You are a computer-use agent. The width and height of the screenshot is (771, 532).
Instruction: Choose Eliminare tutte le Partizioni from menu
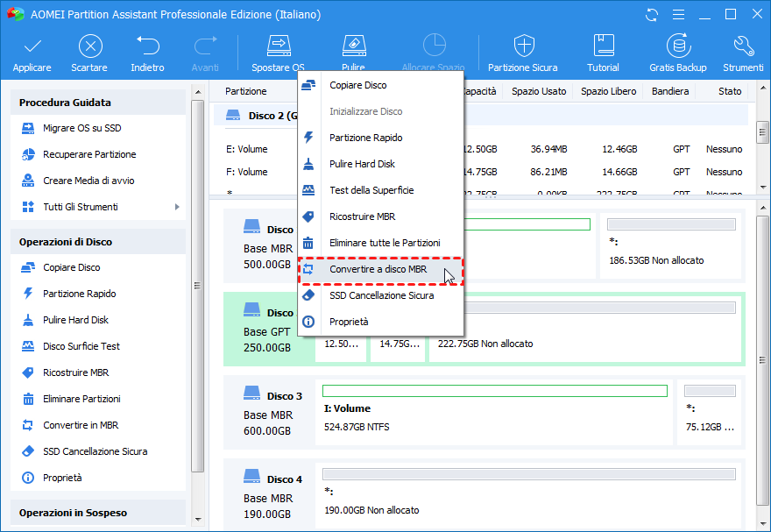pos(385,243)
